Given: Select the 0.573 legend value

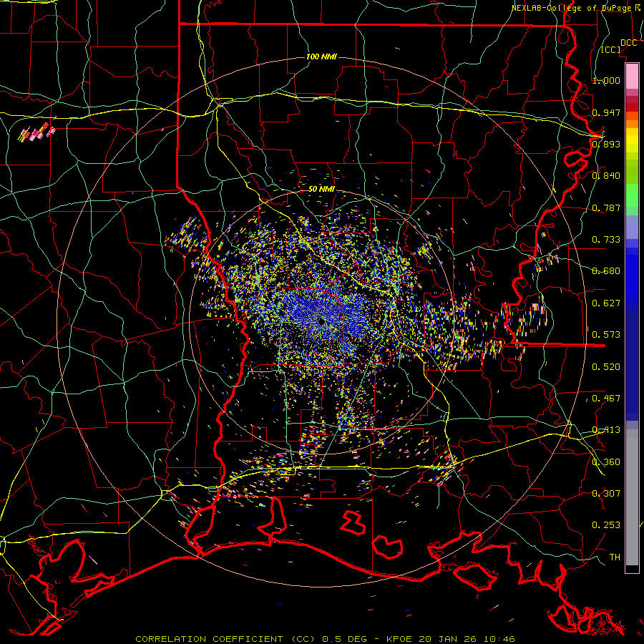Looking at the screenshot, I should [x=606, y=335].
